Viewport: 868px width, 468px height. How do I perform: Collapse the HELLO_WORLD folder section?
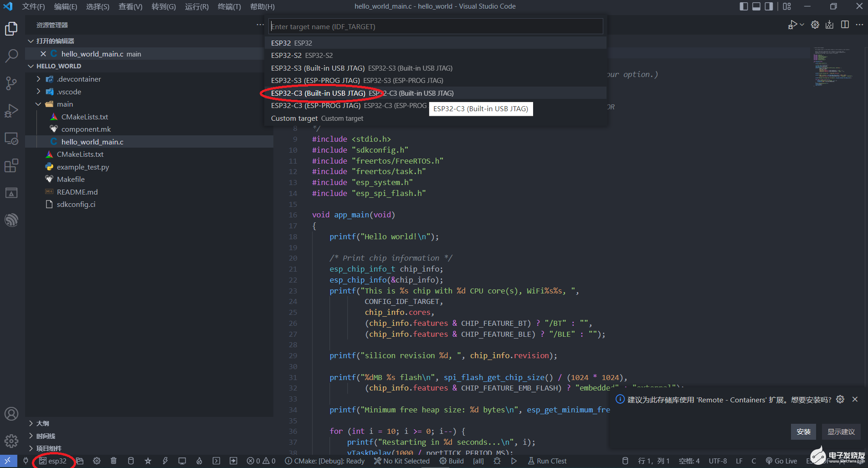(x=149, y=66)
